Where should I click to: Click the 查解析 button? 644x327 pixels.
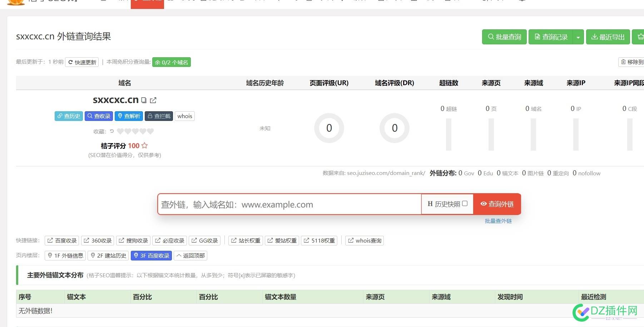click(129, 116)
